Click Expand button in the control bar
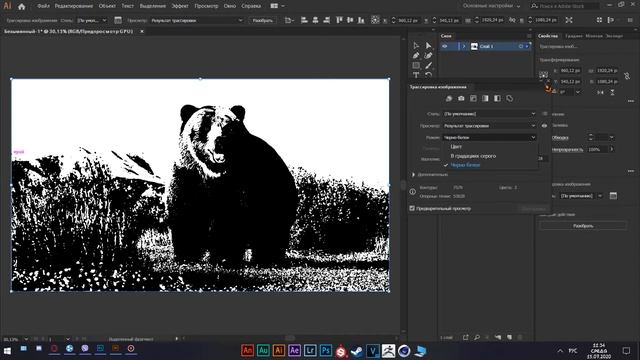640x360 pixels. pos(262,20)
